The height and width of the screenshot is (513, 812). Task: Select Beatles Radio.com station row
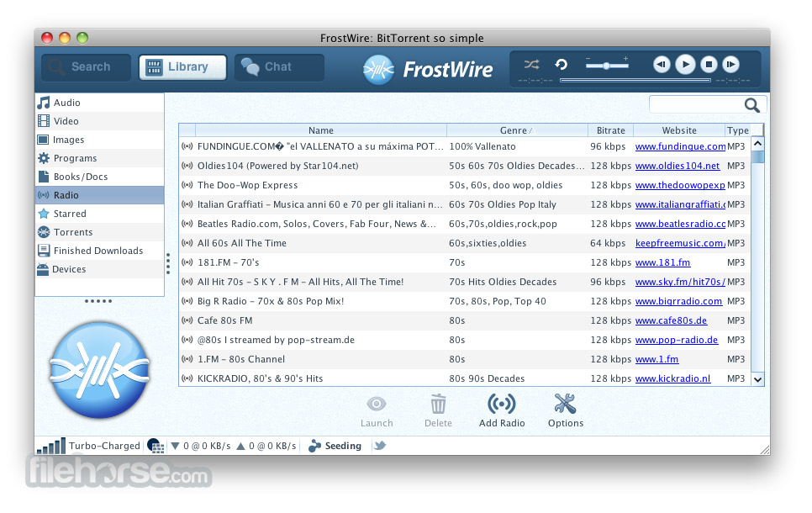point(465,224)
